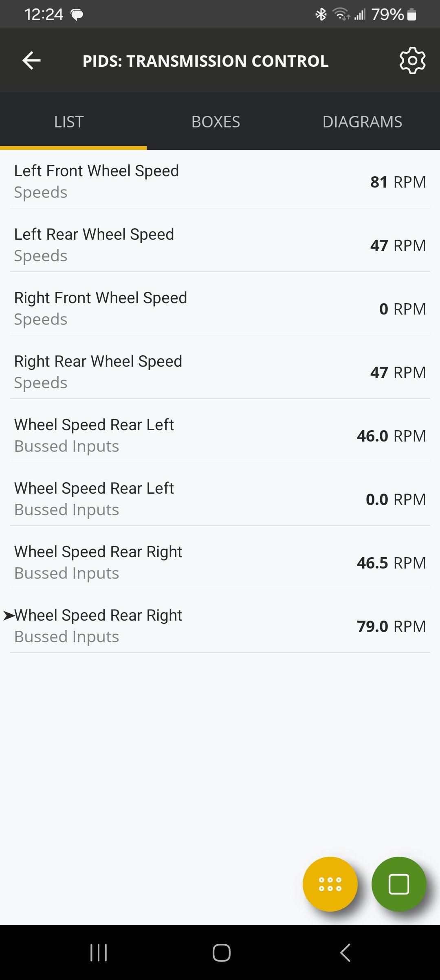The height and width of the screenshot is (980, 440).
Task: Tap Wheel Speed Rear Right showing 46.5 RPM
Action: tap(220, 562)
